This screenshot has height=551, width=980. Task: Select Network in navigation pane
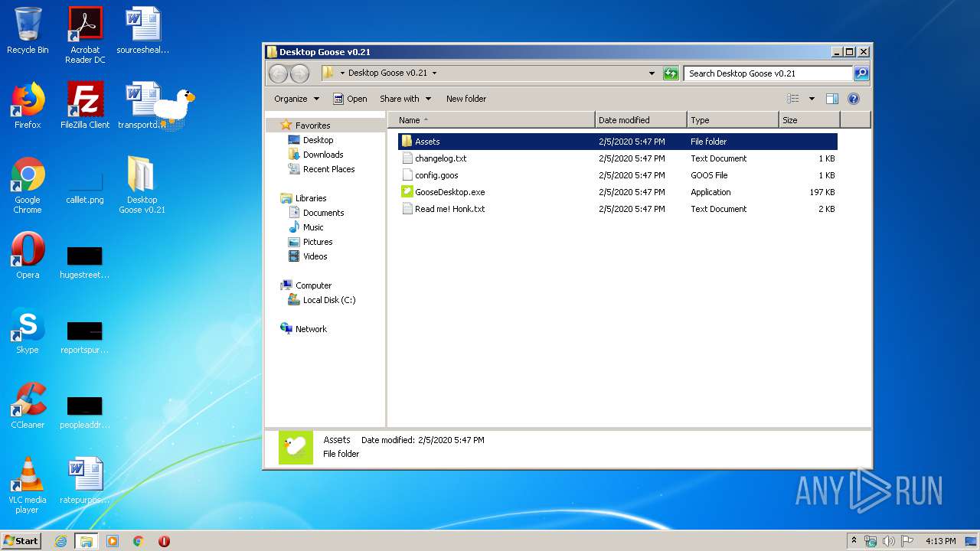tap(311, 329)
